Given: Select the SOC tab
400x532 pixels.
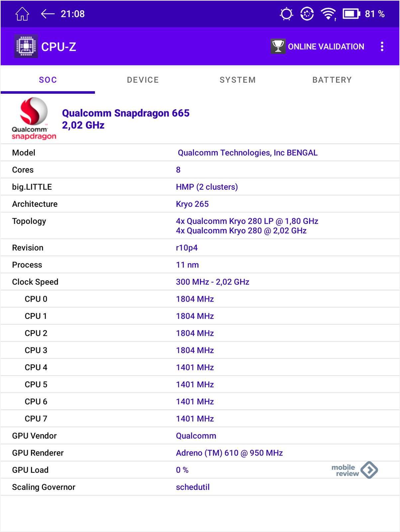Looking at the screenshot, I should [x=48, y=80].
